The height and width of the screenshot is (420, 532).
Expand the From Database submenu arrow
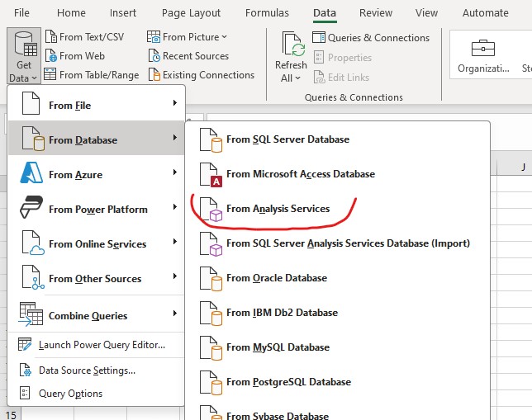click(175, 137)
